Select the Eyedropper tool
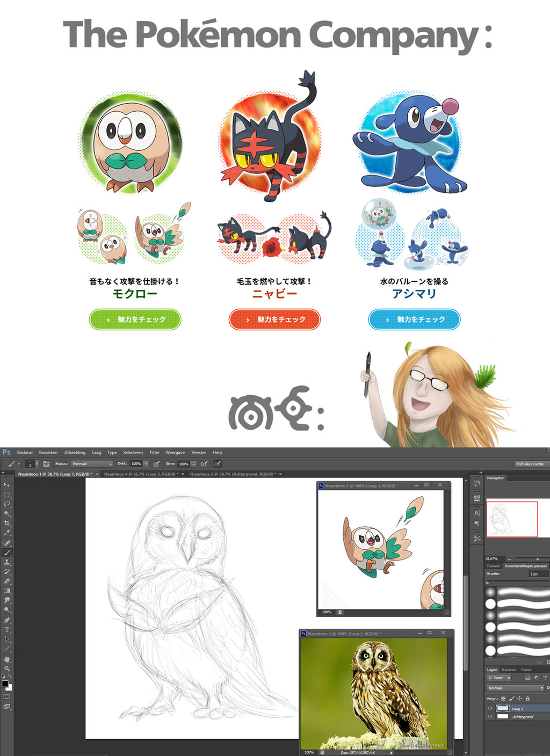This screenshot has height=756, width=550. tap(7, 533)
